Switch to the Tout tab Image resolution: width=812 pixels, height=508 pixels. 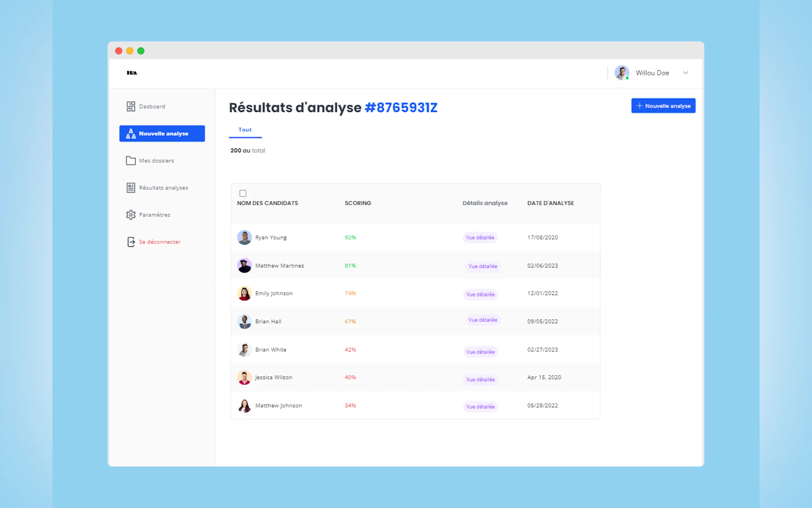(245, 130)
